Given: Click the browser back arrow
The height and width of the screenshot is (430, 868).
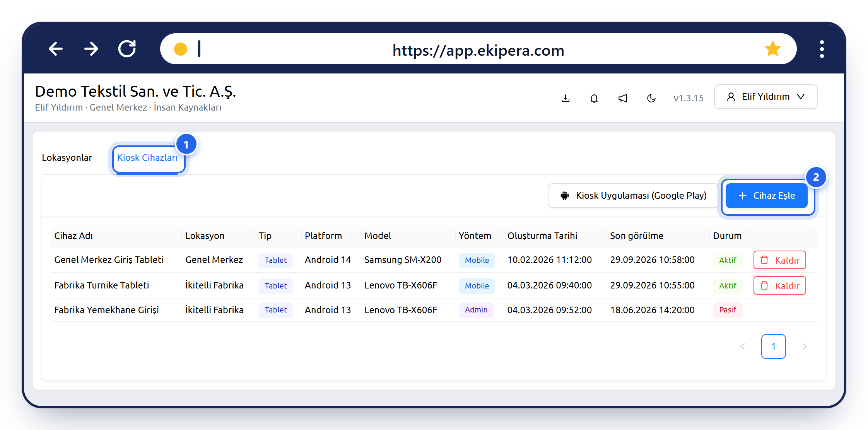Looking at the screenshot, I should (x=56, y=49).
